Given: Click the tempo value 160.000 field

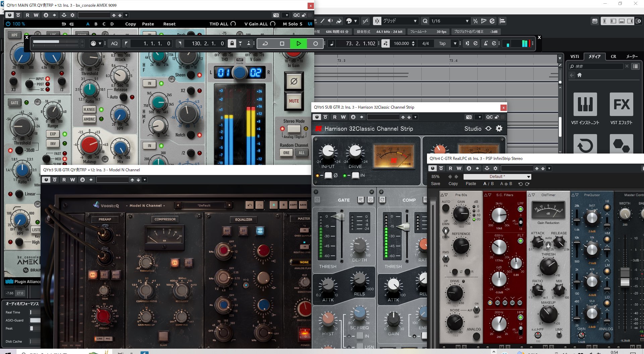Looking at the screenshot, I should (x=401, y=43).
